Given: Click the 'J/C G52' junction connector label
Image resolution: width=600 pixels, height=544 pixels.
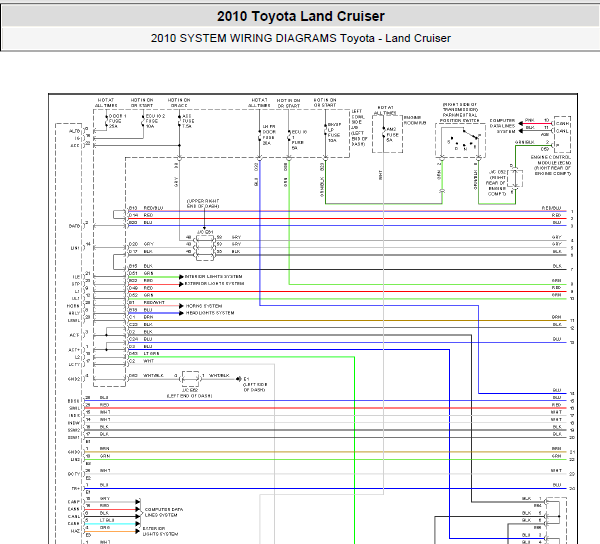Looking at the screenshot, I should click(497, 183).
